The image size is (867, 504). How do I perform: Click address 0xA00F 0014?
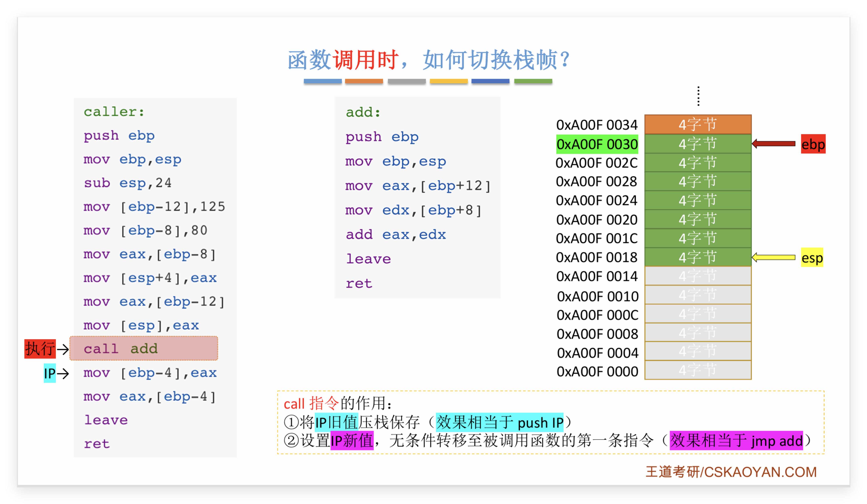[x=597, y=276]
